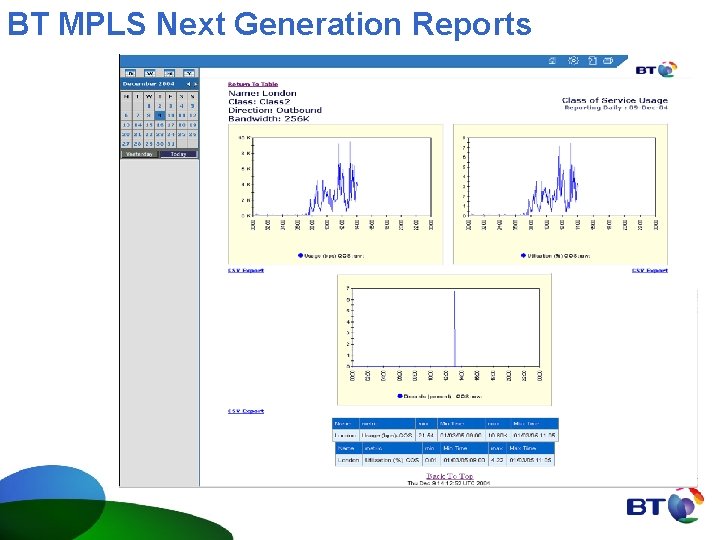The height and width of the screenshot is (540, 720).
Task: Click the 'Usage (bps) COS' table cell
Action: (387, 435)
